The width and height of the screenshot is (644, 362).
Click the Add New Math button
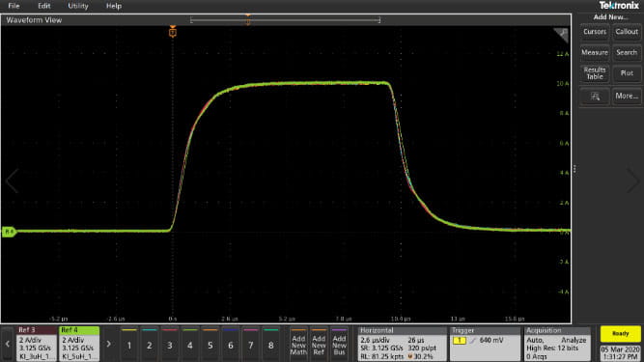298,344
